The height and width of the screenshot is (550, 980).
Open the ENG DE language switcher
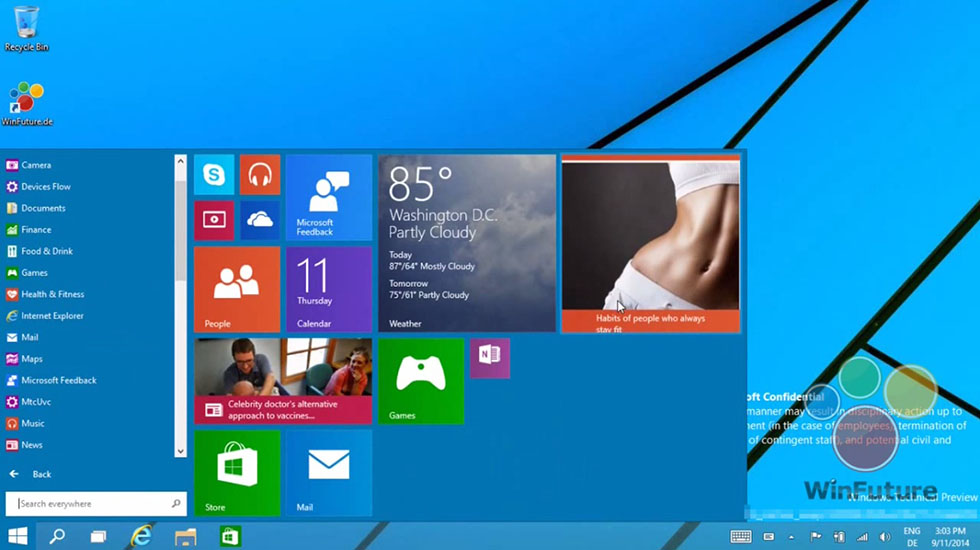coord(911,537)
